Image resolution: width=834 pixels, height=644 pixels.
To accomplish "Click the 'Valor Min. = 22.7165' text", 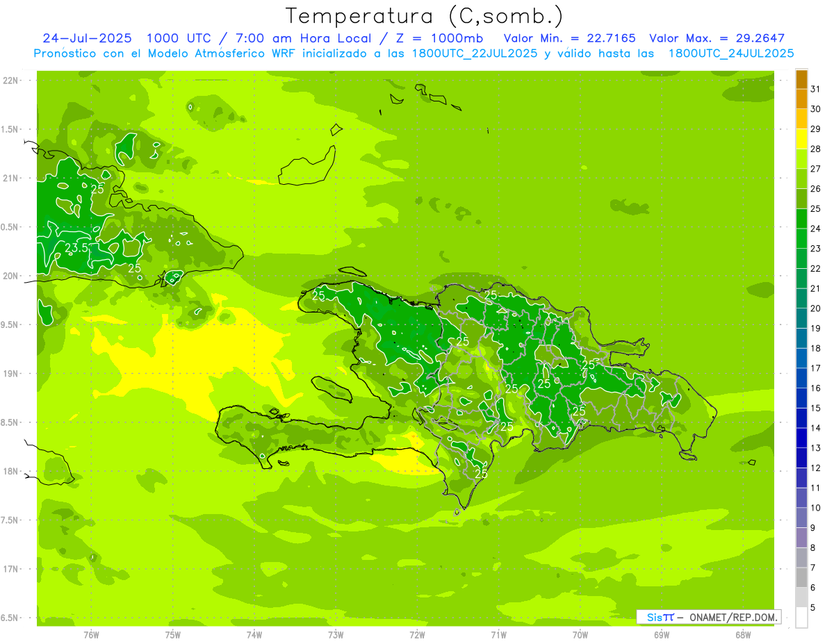I will tap(569, 38).
